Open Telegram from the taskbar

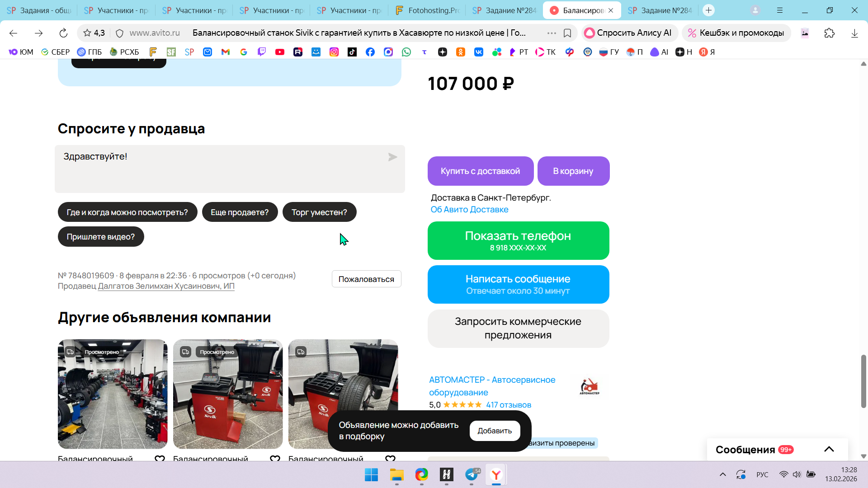coord(472,474)
